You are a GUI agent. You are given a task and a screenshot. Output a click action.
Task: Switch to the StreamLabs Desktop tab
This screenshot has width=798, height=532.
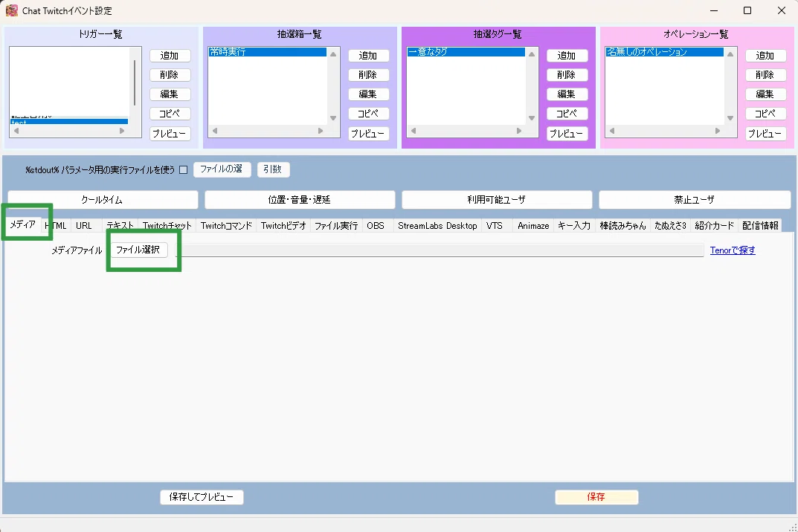[437, 225]
